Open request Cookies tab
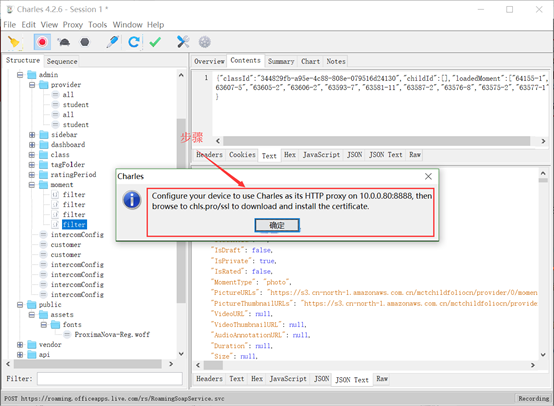The width and height of the screenshot is (554, 406). [242, 155]
